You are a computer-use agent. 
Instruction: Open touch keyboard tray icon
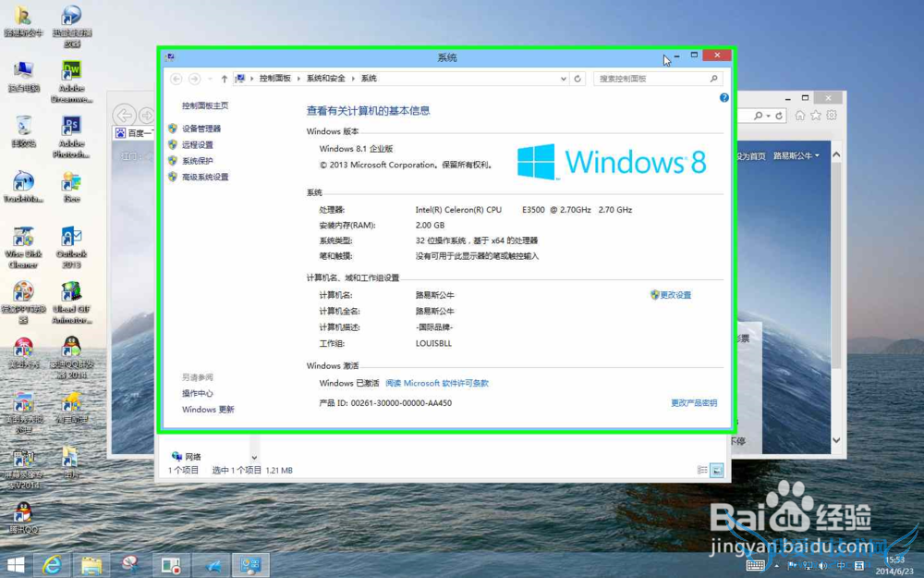point(756,566)
